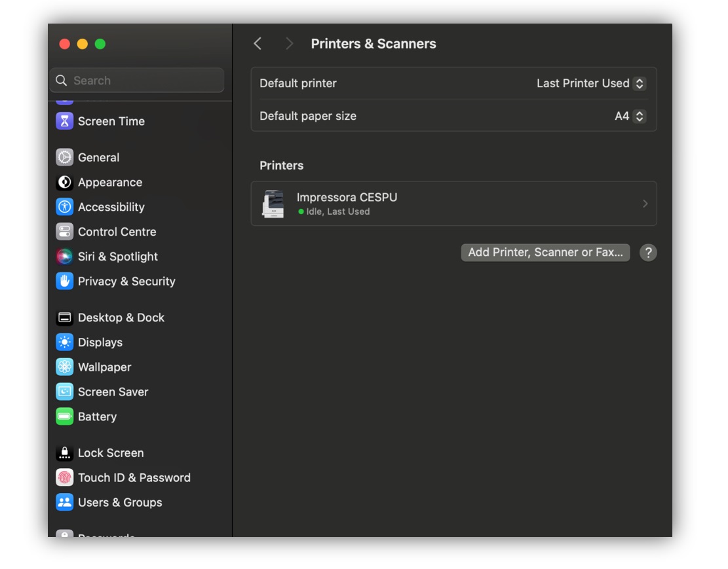Open Privacy & Security settings
This screenshot has width=728, height=569.
click(126, 282)
